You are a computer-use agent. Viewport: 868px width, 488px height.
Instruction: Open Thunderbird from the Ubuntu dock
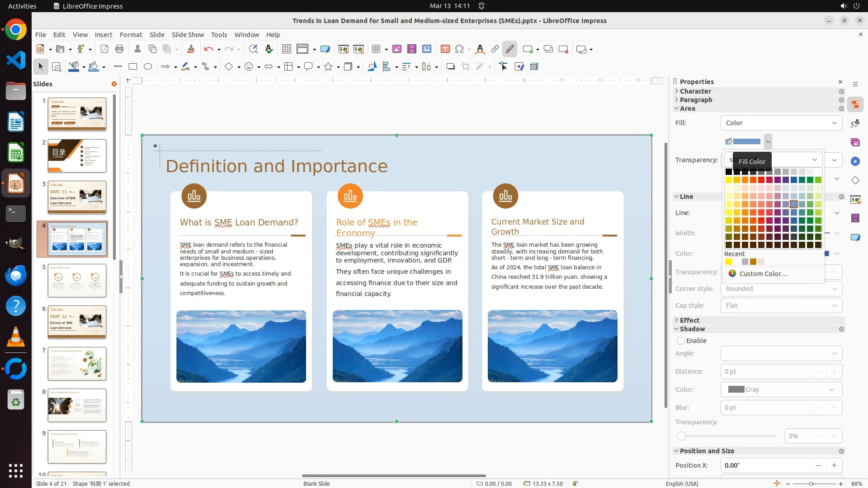16,276
